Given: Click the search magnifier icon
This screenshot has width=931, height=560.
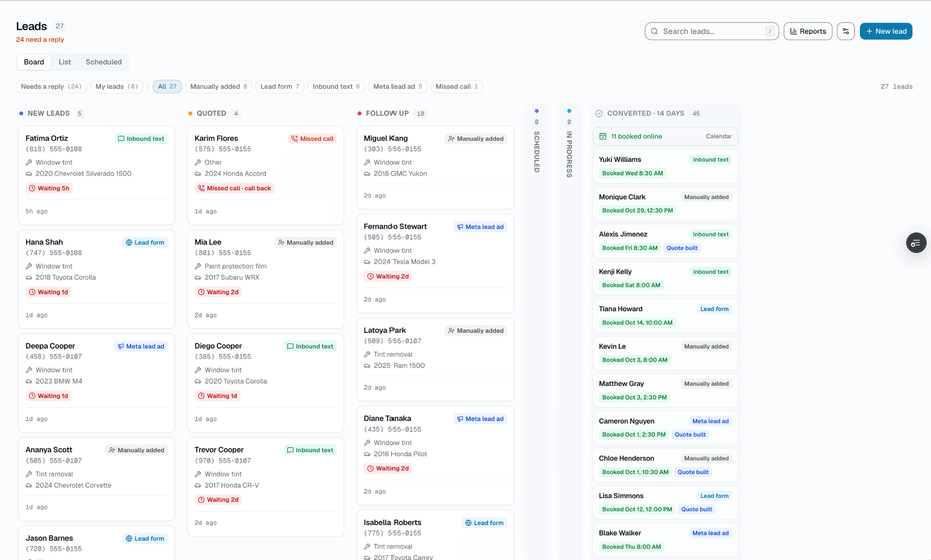Looking at the screenshot, I should pos(654,31).
